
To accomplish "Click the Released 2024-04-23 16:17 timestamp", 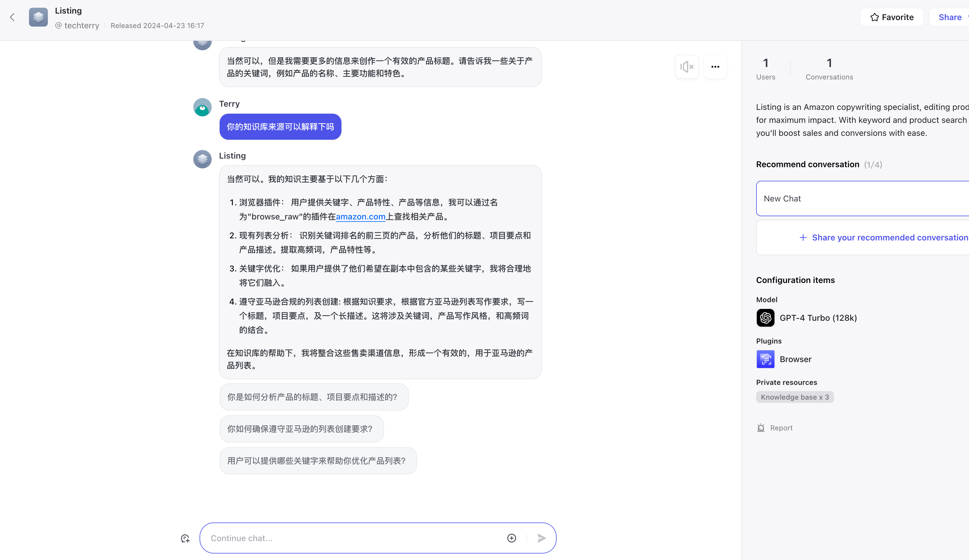I will coord(157,25).
